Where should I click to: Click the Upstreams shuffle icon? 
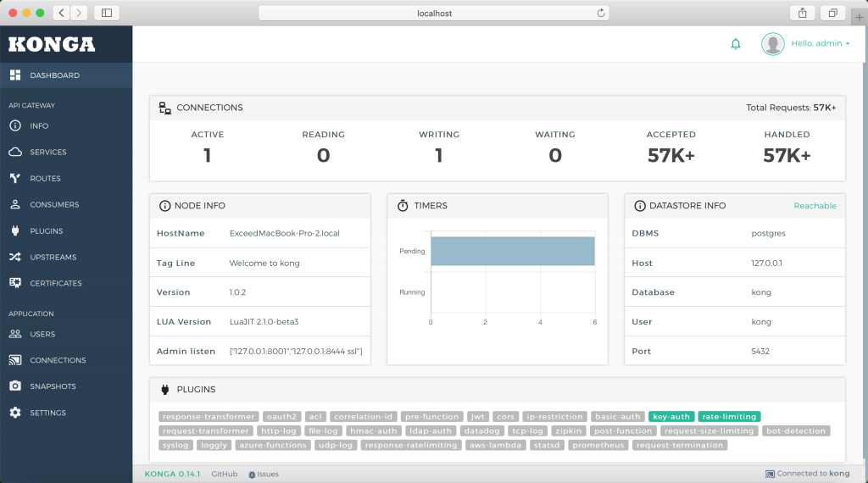click(15, 257)
